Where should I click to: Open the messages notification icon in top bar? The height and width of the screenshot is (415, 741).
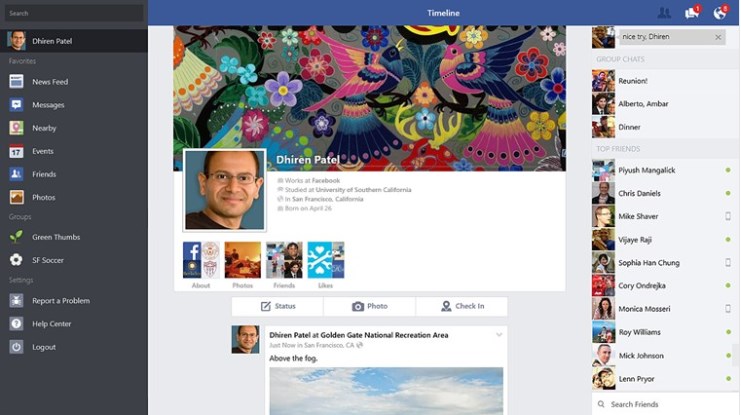pos(692,13)
